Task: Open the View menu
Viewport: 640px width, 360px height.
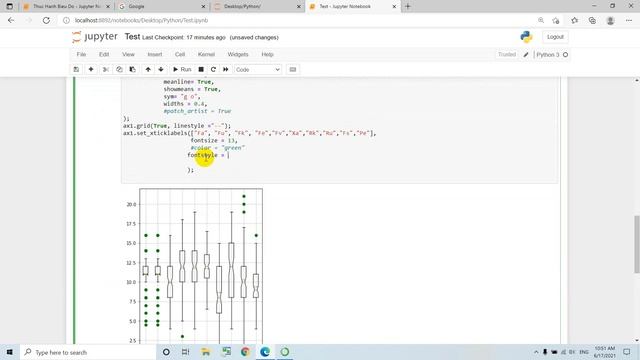Action: 128,54
